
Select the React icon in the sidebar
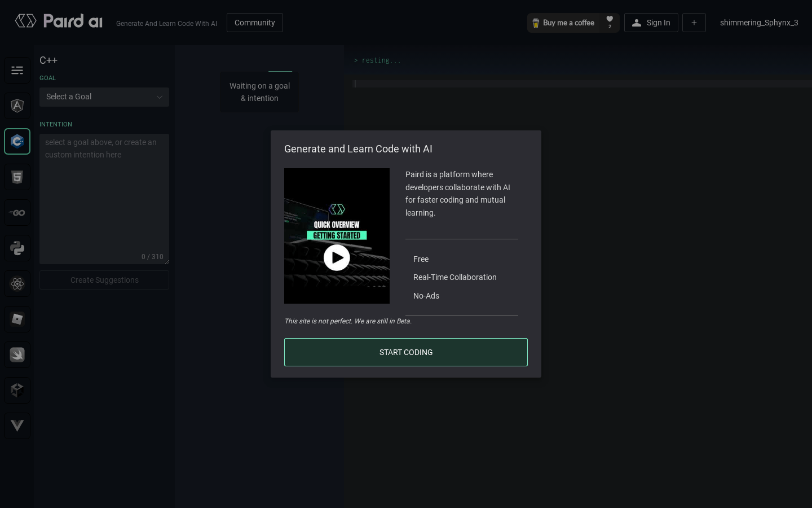pos(17,283)
